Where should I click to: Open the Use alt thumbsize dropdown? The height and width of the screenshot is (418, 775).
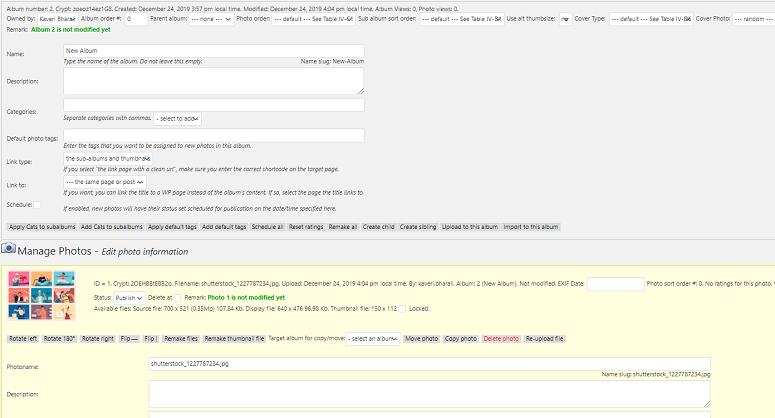(x=565, y=19)
